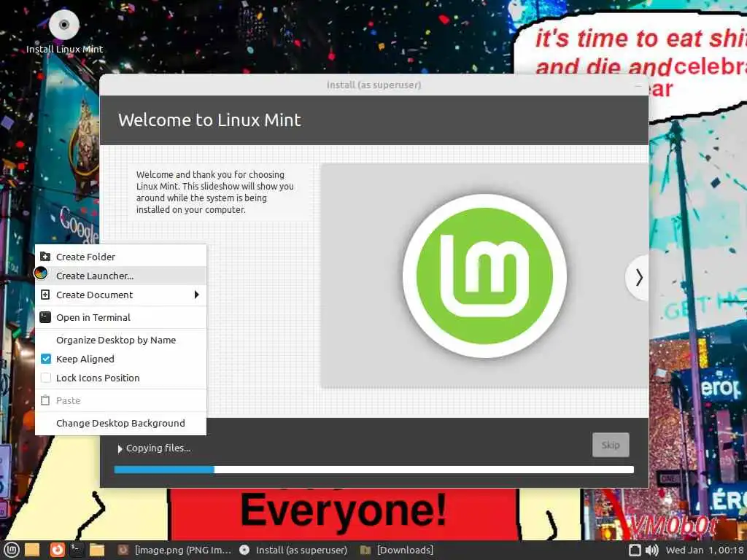
Task: Choose Create Launcher... menu entry
Action: pyautogui.click(x=120, y=276)
